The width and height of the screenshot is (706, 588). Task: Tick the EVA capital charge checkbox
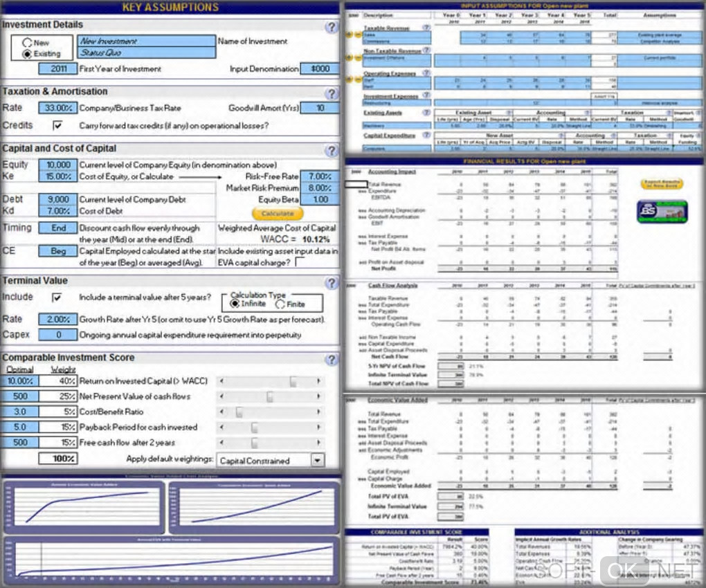point(300,262)
